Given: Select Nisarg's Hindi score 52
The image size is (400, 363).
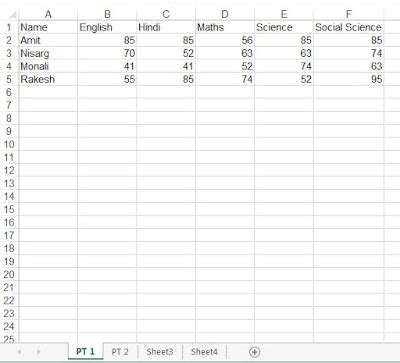Looking at the screenshot, I should pyautogui.click(x=166, y=53).
